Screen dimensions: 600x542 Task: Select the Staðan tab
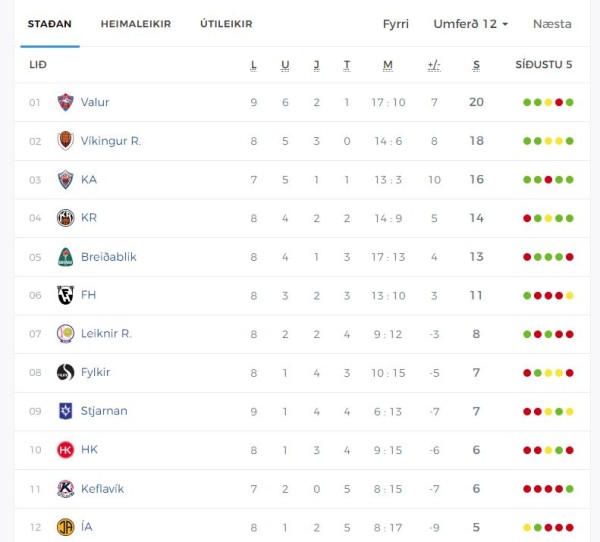50,24
